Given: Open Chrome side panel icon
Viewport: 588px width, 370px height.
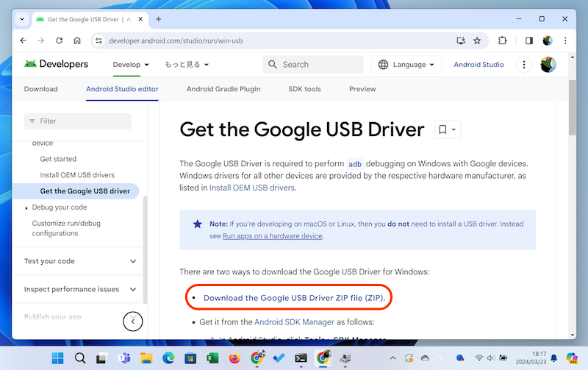Looking at the screenshot, I should pos(528,40).
